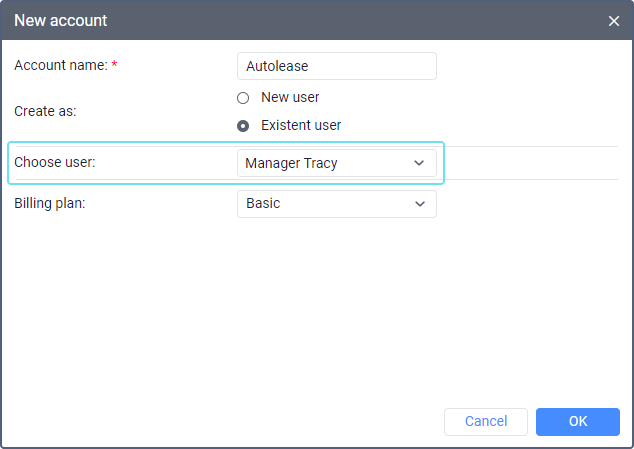634x449 pixels.
Task: Close the New account dialog
Action: 614,20
